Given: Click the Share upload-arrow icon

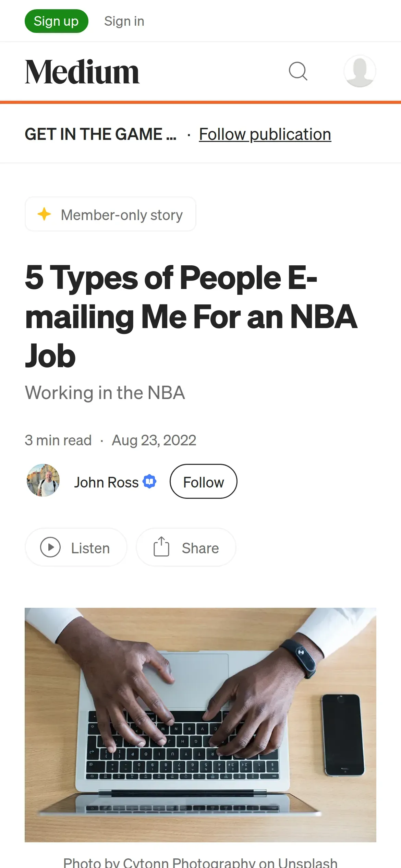Looking at the screenshot, I should pyautogui.click(x=161, y=547).
